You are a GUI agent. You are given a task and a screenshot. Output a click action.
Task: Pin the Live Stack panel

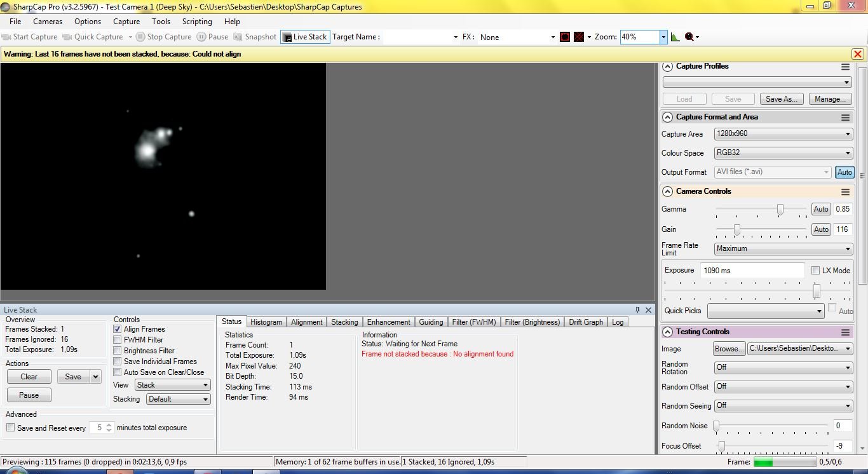tap(637, 310)
